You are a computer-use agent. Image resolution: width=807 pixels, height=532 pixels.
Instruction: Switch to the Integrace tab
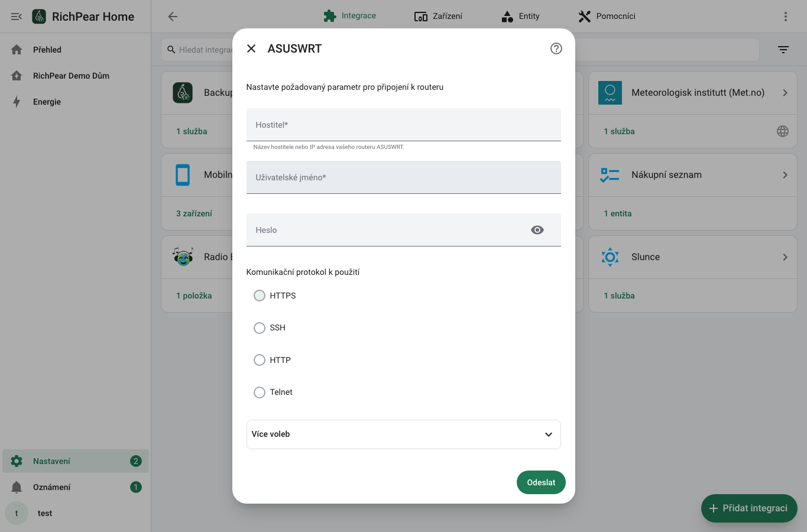click(350, 16)
